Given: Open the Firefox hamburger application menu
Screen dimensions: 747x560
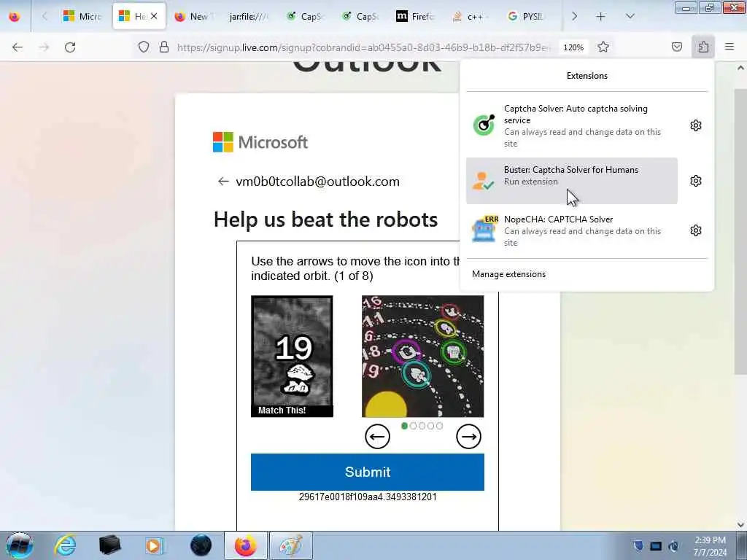Looking at the screenshot, I should pyautogui.click(x=729, y=47).
